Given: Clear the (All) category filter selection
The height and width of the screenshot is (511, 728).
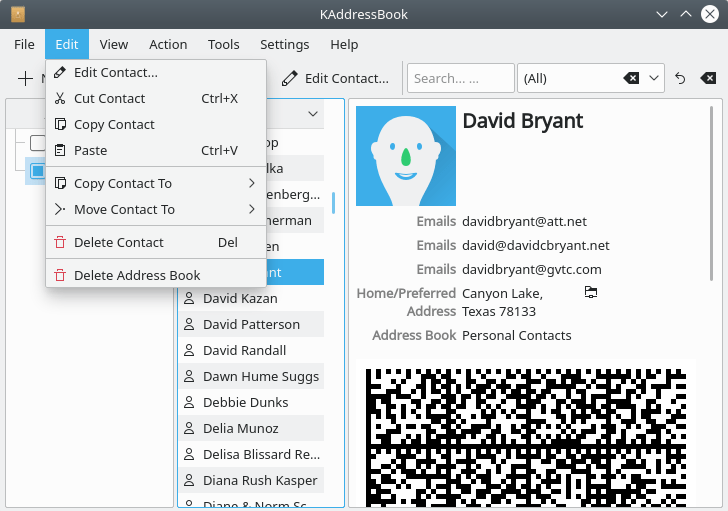Looking at the screenshot, I should pos(631,78).
